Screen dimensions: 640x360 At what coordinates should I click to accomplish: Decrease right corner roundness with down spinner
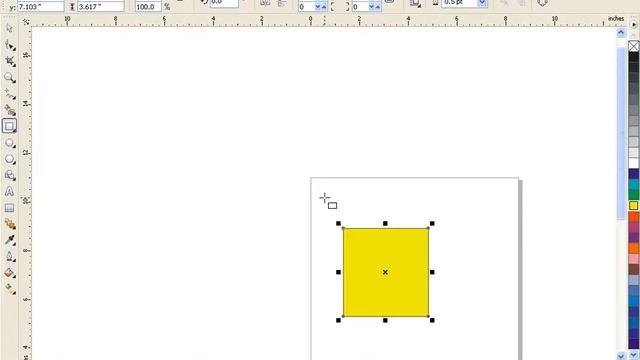pos(371,7)
